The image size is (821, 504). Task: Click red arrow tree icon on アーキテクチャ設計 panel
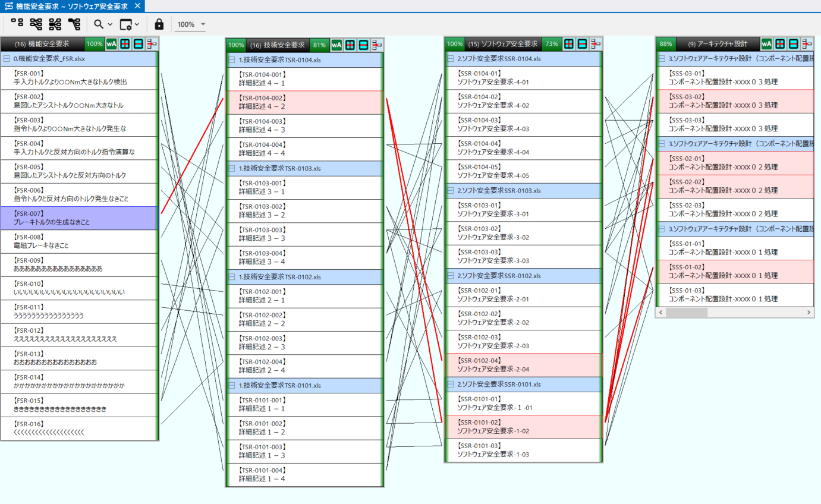point(807,44)
